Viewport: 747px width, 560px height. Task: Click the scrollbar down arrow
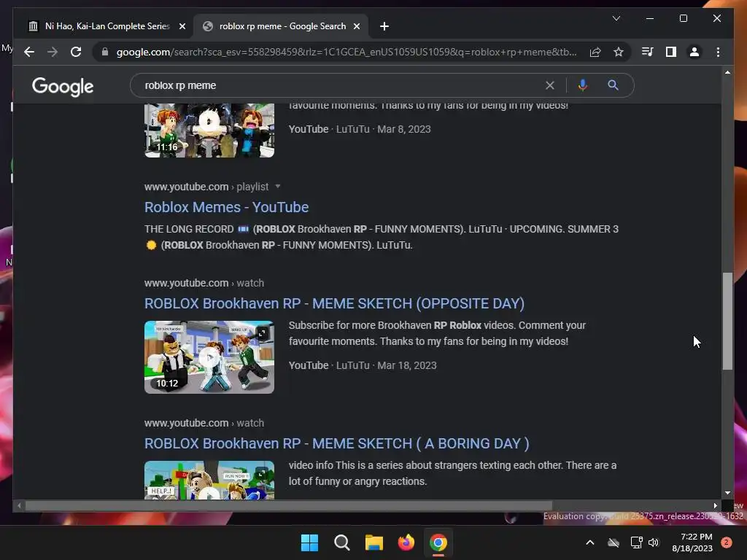pos(727,493)
